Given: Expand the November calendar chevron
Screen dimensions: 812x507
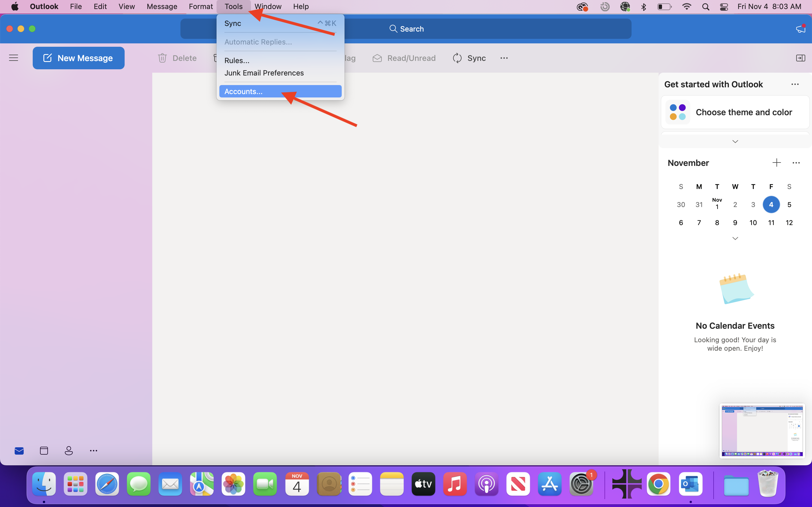Looking at the screenshot, I should (x=735, y=238).
